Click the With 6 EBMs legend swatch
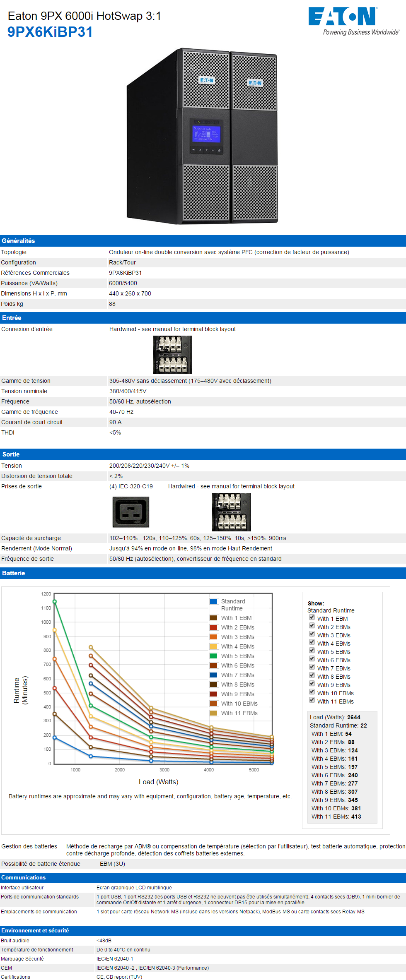 tap(214, 665)
